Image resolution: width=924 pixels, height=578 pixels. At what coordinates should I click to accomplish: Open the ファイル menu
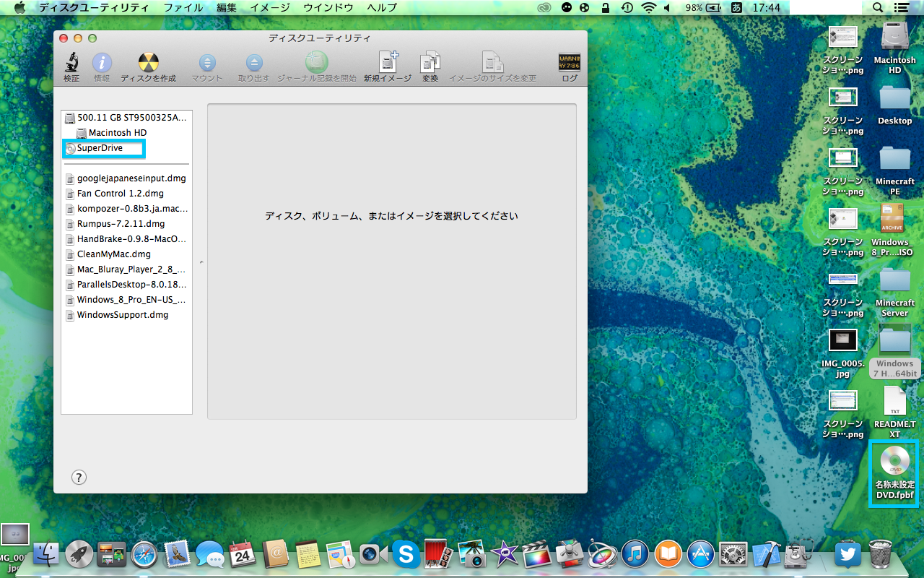[183, 7]
